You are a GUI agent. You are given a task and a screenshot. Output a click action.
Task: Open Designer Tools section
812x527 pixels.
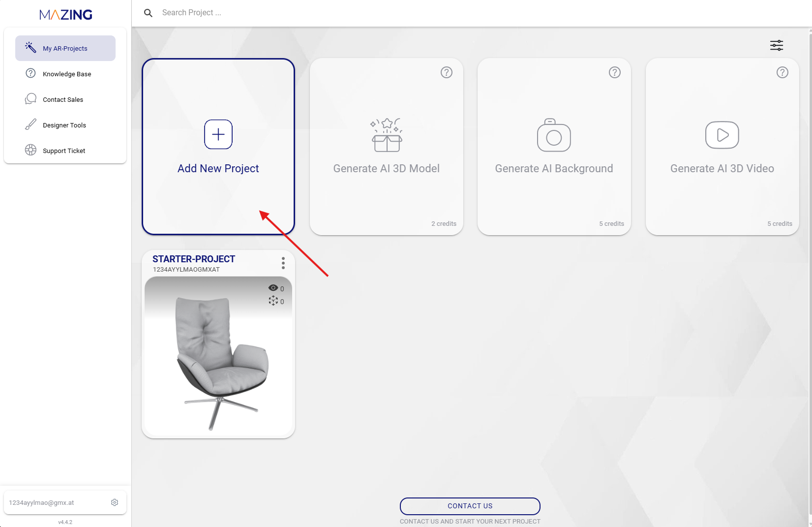tap(64, 125)
